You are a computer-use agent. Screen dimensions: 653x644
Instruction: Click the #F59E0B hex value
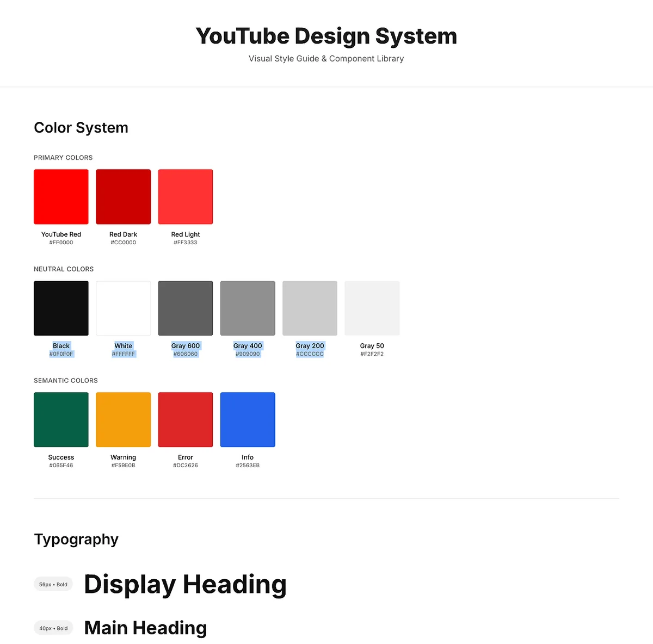[124, 466]
